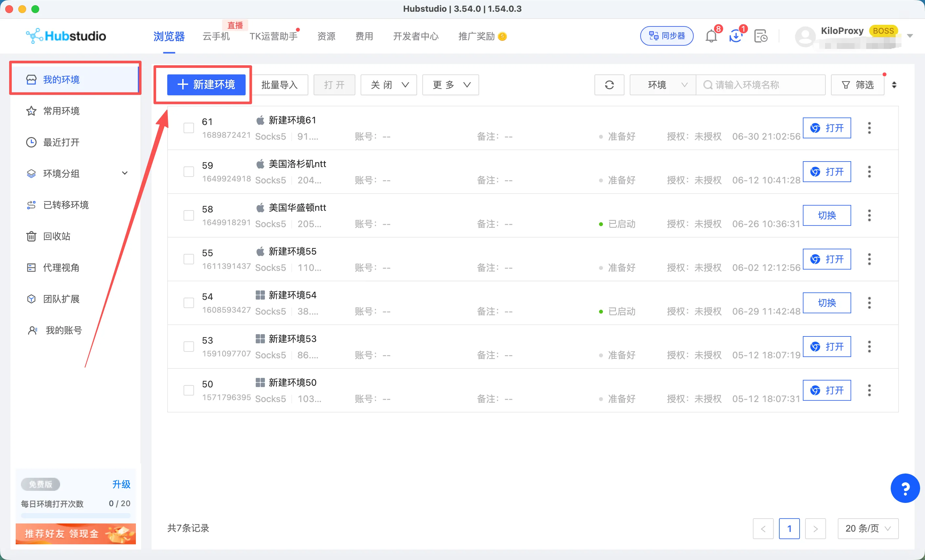The image size is (925, 560).
Task: Switch to the 资源 tab
Action: 326,36
